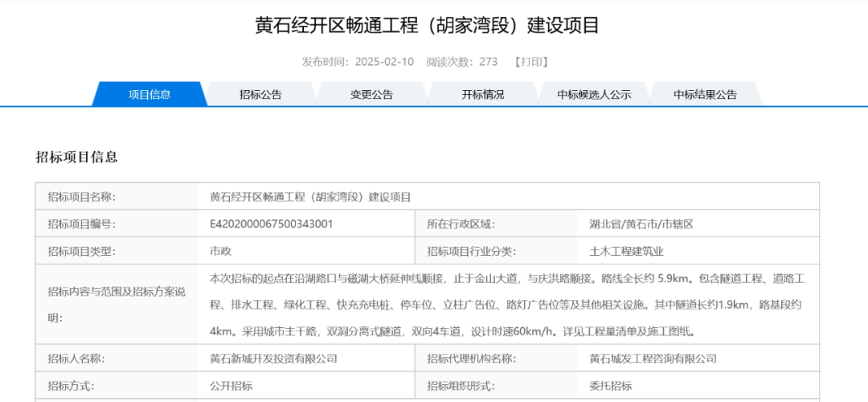Click the 招标项目名称 value cell

[x=310, y=196]
